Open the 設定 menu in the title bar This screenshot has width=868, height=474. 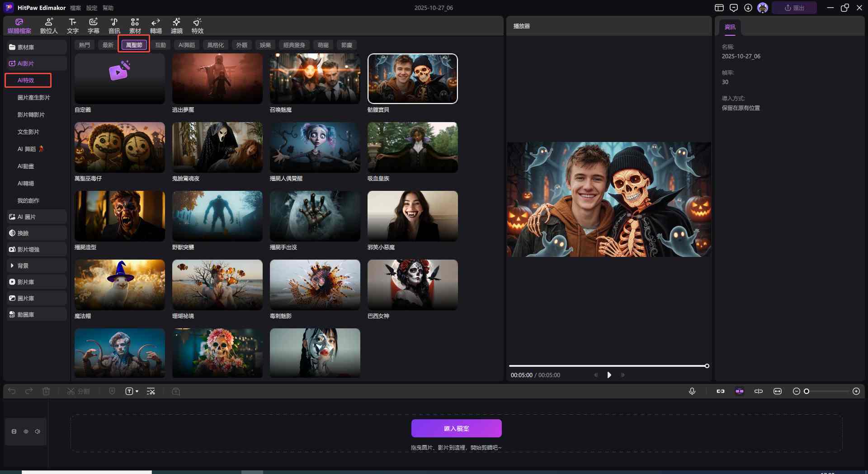[x=91, y=8]
